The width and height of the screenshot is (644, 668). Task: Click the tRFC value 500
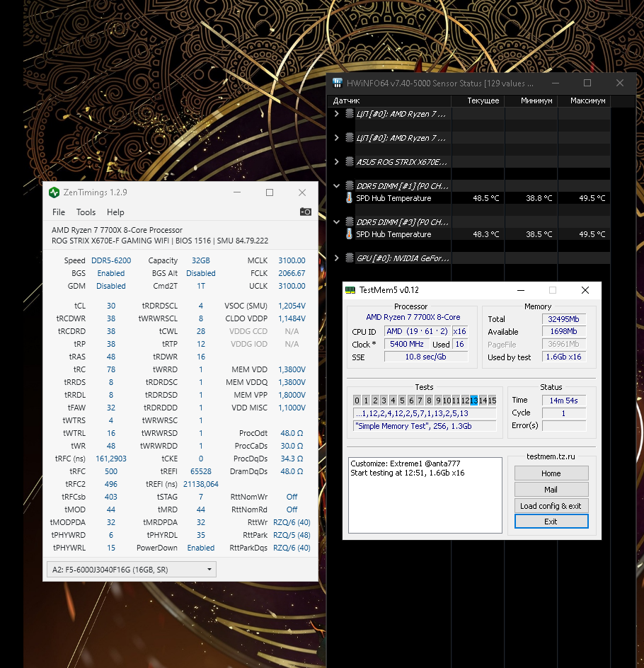pos(111,471)
